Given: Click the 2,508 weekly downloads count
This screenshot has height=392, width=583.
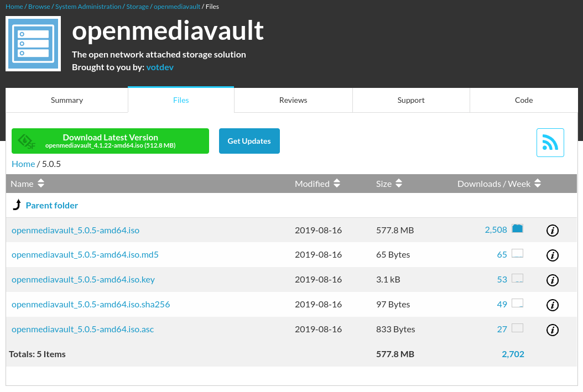Looking at the screenshot, I should pyautogui.click(x=496, y=229).
